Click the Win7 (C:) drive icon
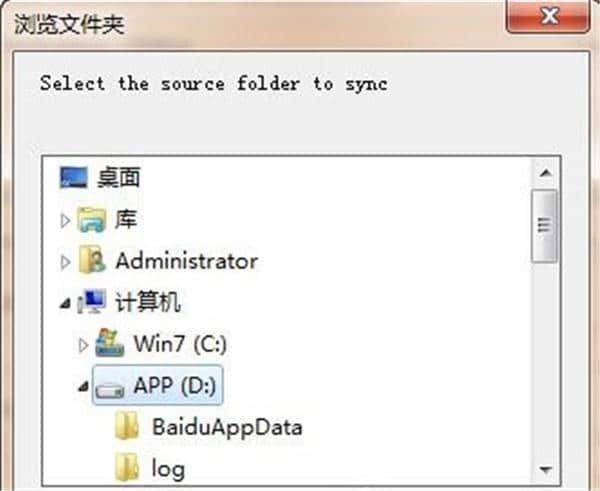Viewport: 600px width, 491px height. [x=109, y=343]
